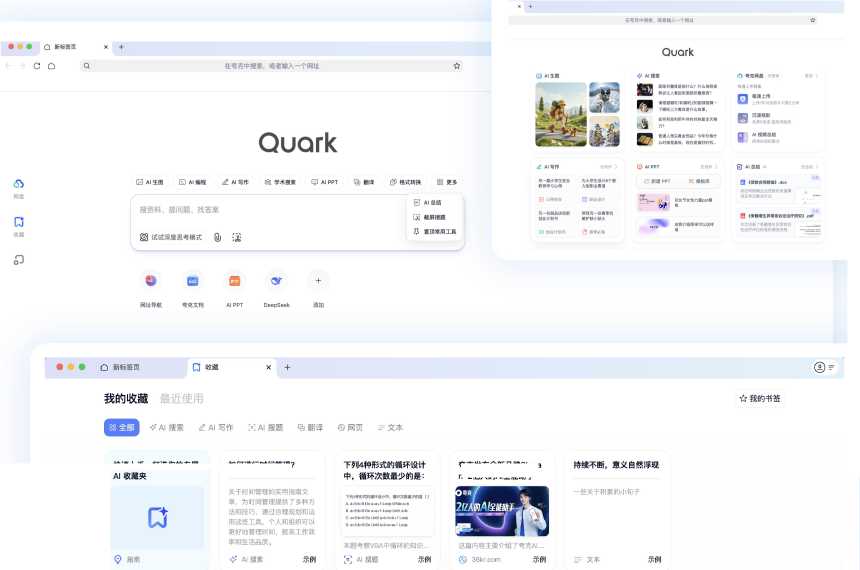Click the star icon in top-right window address bar
Image resolution: width=860 pixels, height=570 pixels.
point(813,20)
